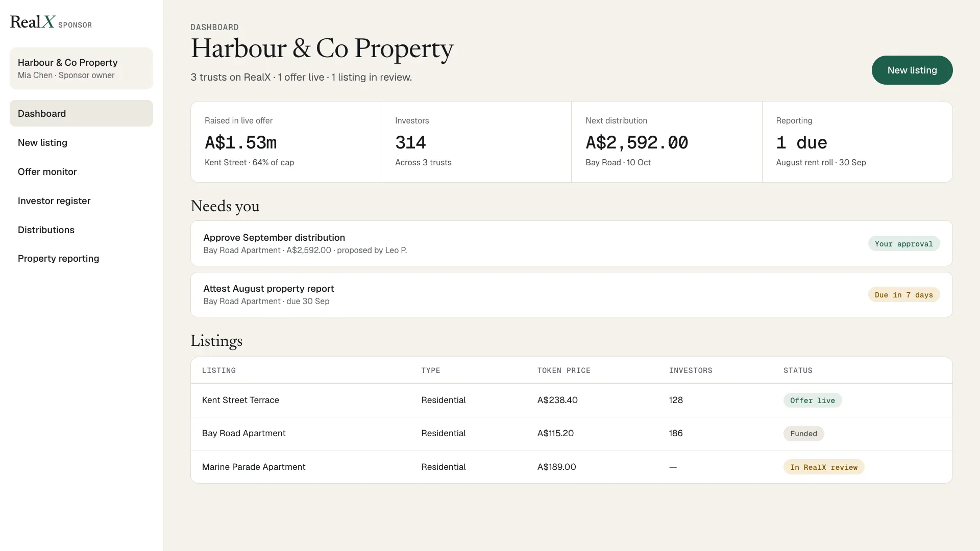Viewport: 980px width, 551px height.
Task: Open the Investors 314 stat card
Action: coord(476,142)
